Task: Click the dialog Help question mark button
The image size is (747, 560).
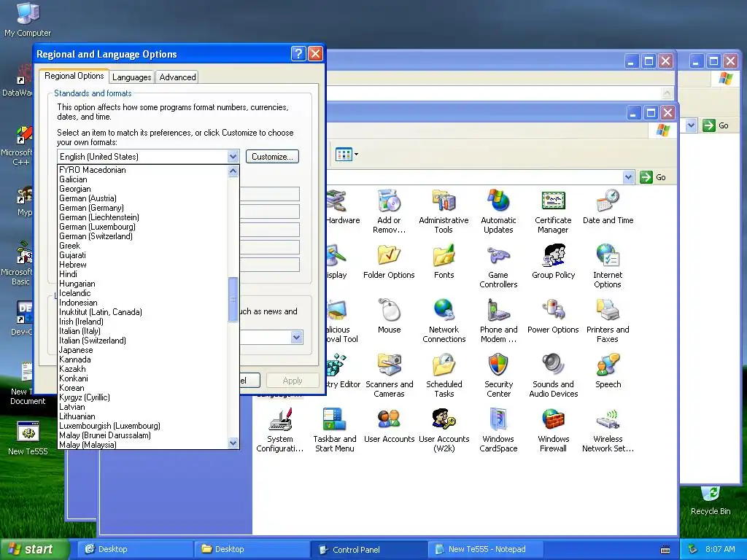Action: click(298, 54)
